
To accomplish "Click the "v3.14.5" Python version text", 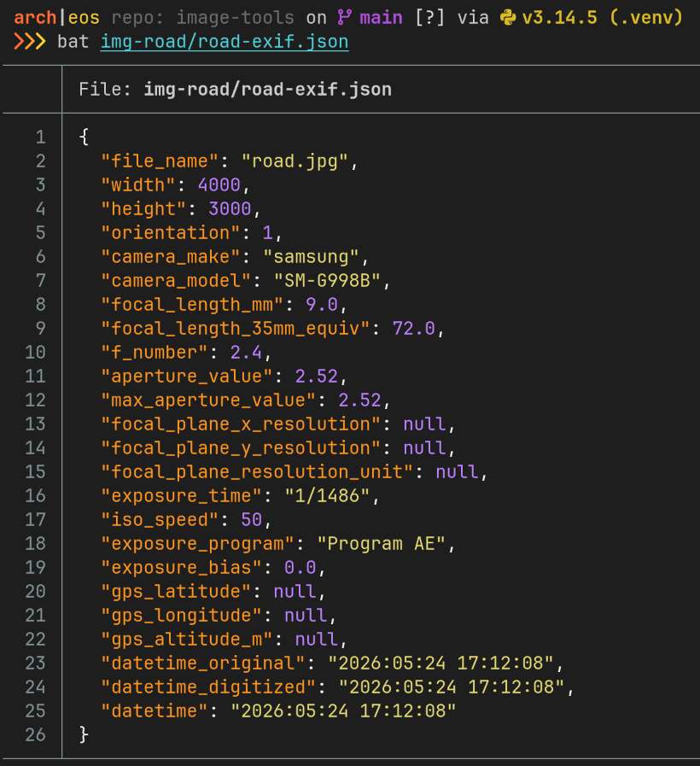I will coord(559,18).
